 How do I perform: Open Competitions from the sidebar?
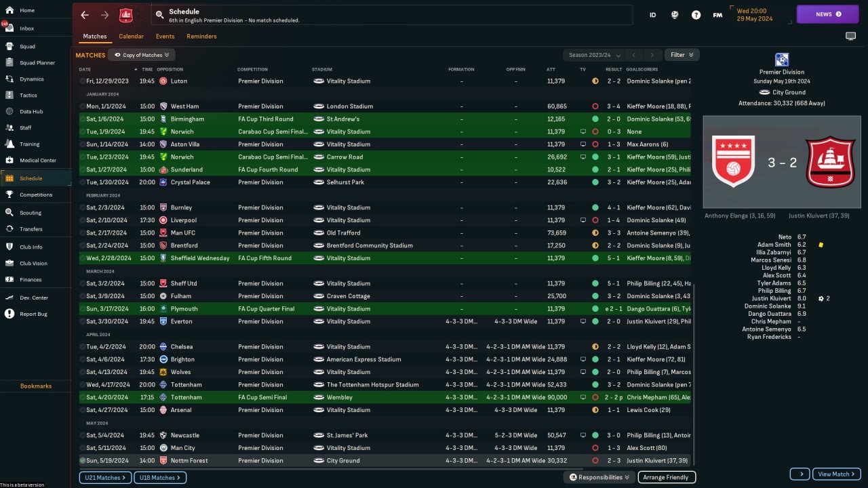coord(35,195)
